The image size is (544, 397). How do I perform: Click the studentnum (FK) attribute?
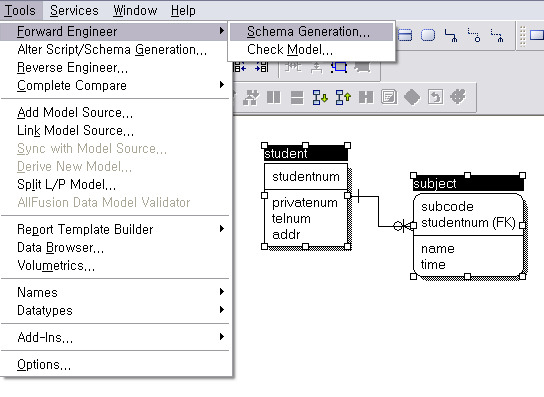468,223
